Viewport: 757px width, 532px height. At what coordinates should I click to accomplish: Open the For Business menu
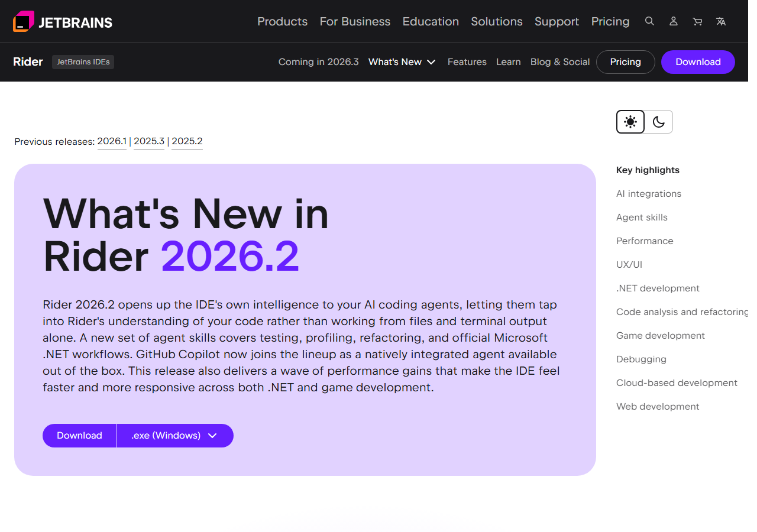[355, 22]
